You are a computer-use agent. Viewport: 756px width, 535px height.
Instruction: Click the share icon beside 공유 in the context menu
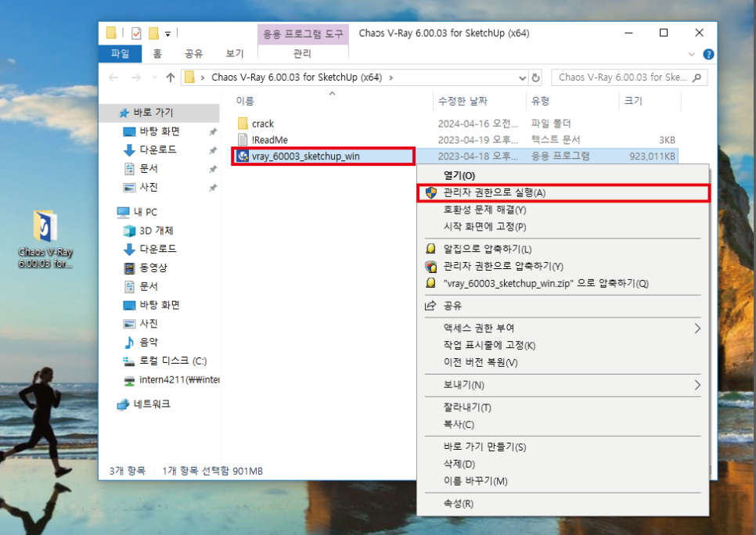point(430,306)
